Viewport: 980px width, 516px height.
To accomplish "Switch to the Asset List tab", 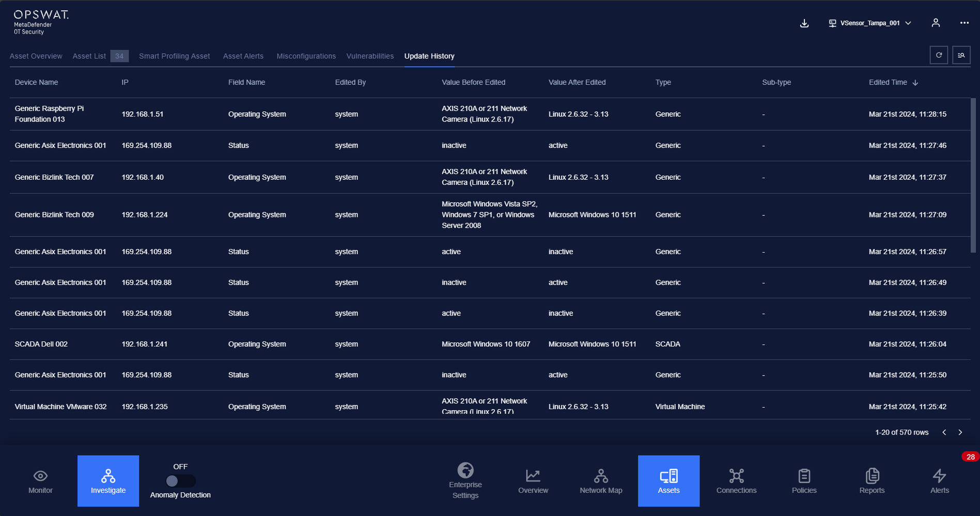I will click(x=89, y=56).
